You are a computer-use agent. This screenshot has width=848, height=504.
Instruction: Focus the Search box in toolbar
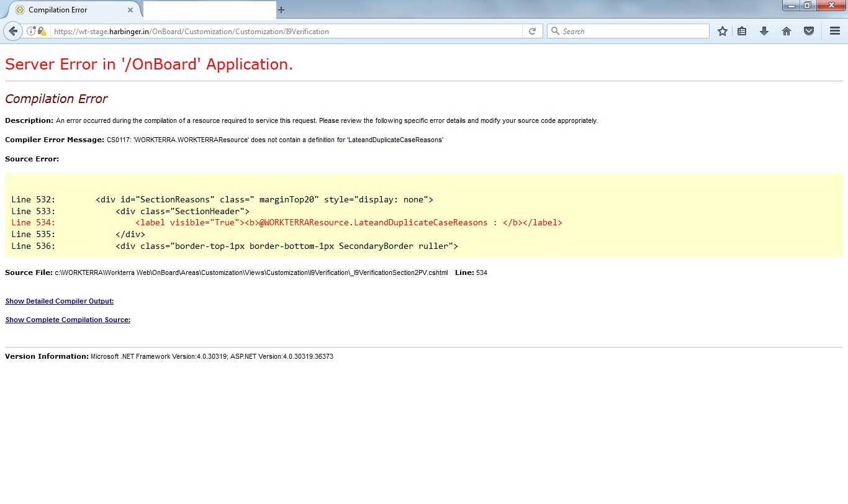pos(633,31)
